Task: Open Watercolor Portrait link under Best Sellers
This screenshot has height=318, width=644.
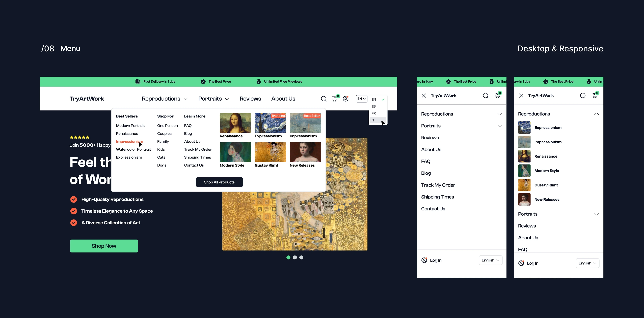Action: pos(133,149)
